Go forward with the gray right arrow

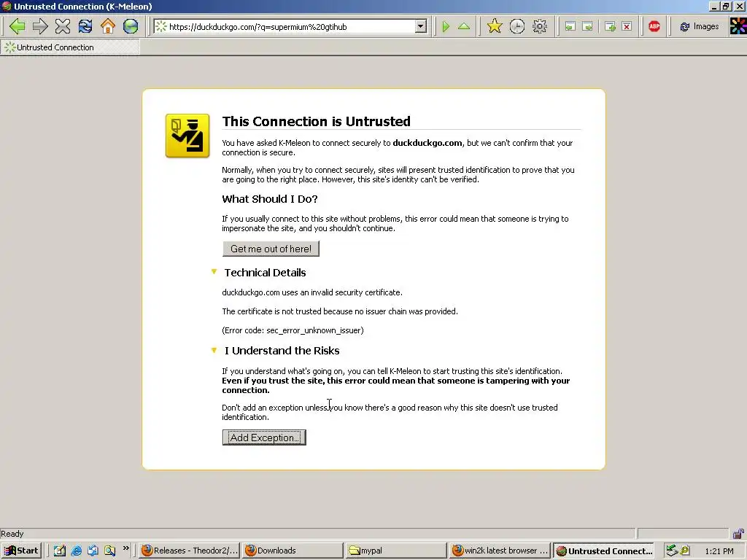[x=40, y=26]
